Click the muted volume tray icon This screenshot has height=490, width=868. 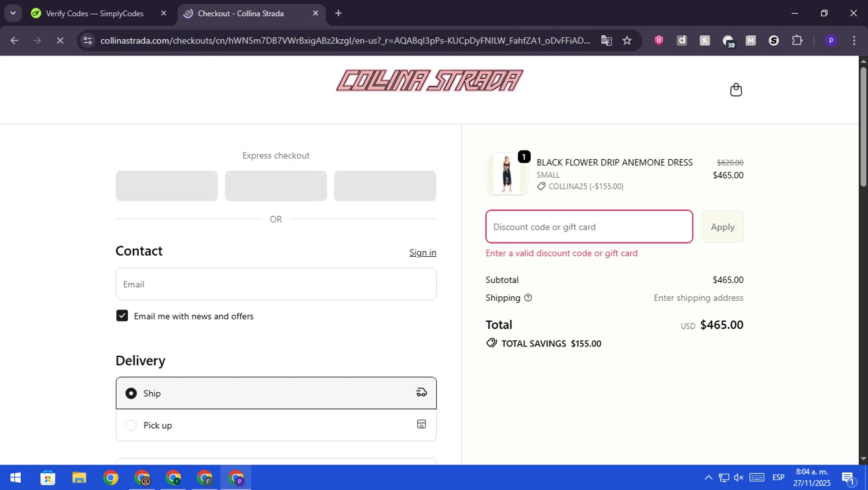(x=739, y=478)
